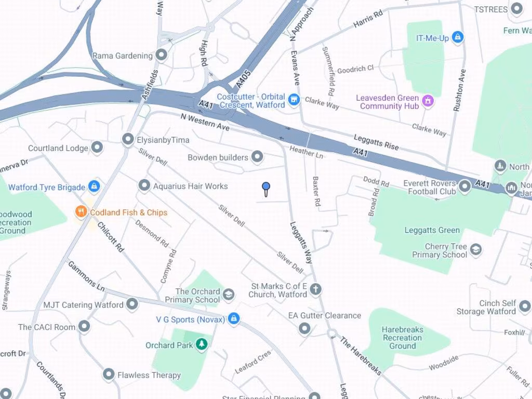Viewport: 532px width, 399px height.
Task: Click the Codland Fish & Chips restaurant icon
Action: click(x=81, y=212)
